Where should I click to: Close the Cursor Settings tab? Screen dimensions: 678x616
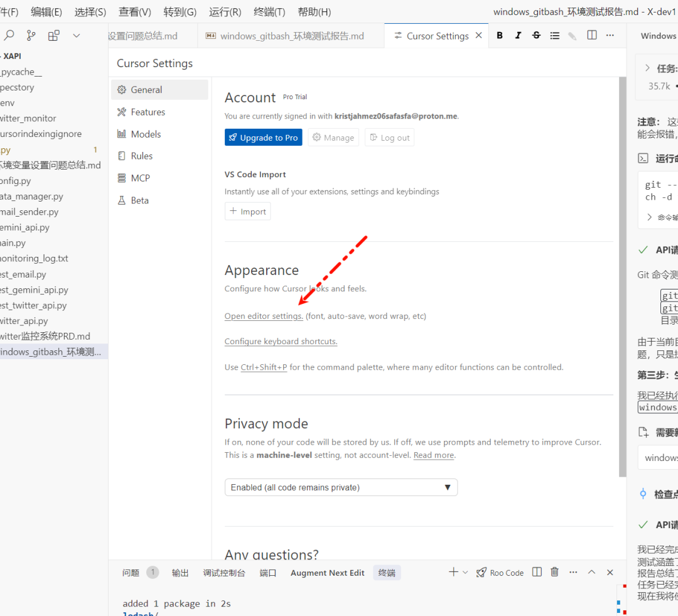(x=478, y=35)
